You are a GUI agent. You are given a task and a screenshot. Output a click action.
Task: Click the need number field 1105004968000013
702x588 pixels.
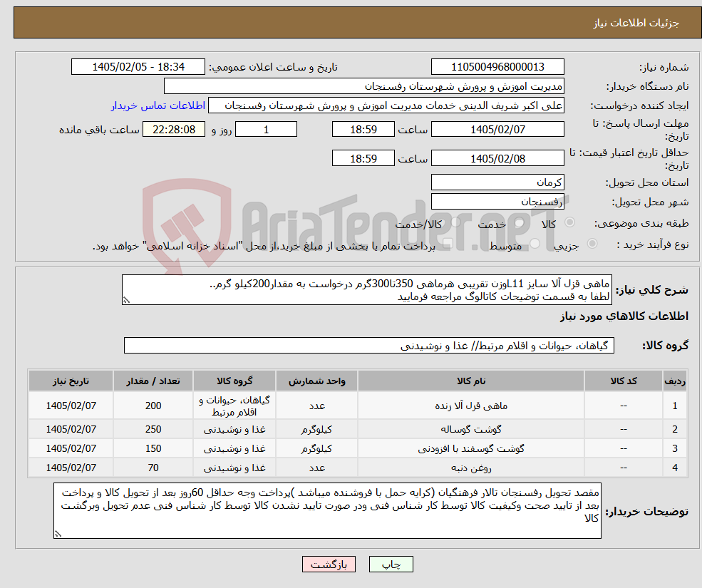pos(497,67)
